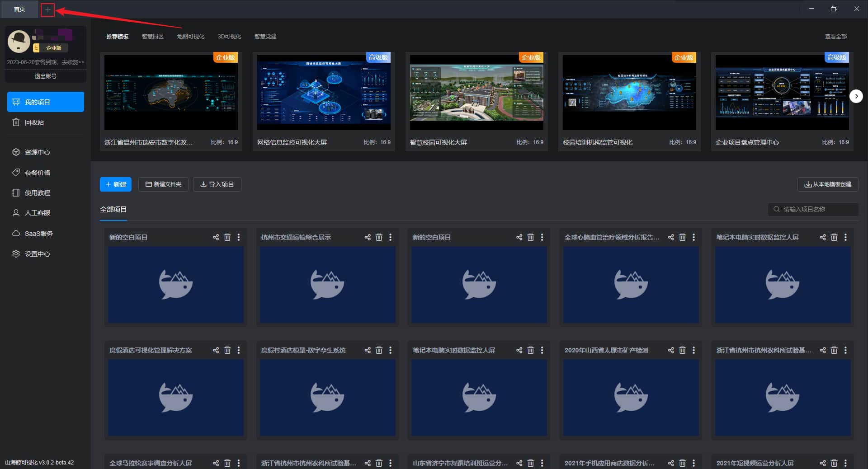Open the 校园培训机构监管可视化 template thumbnail
The width and height of the screenshot is (868, 469).
point(629,93)
